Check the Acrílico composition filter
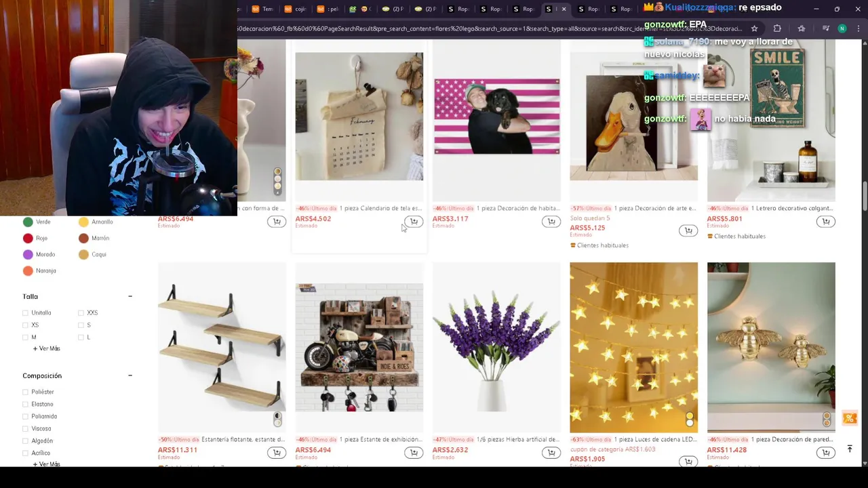The height and width of the screenshot is (488, 868). [26, 453]
